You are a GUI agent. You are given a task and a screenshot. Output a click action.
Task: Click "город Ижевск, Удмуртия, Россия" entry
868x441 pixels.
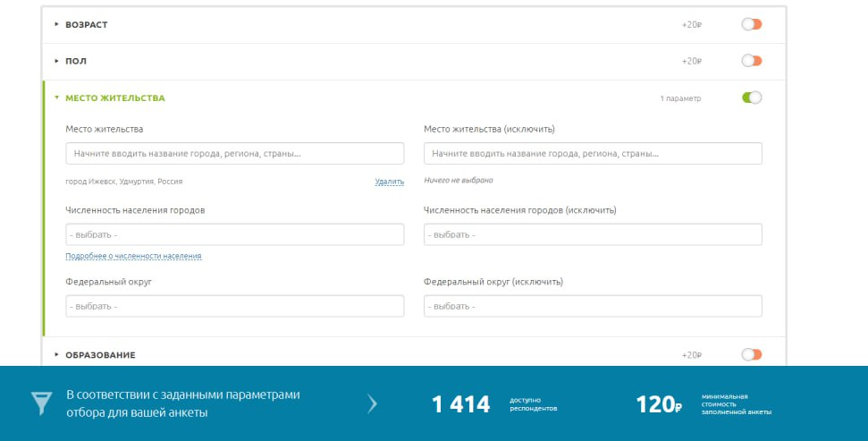pos(124,182)
